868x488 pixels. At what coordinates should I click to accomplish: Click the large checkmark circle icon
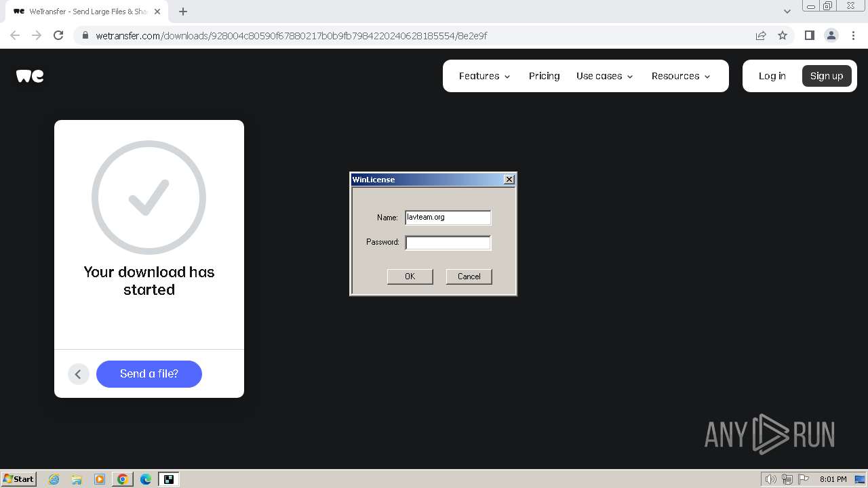(149, 197)
